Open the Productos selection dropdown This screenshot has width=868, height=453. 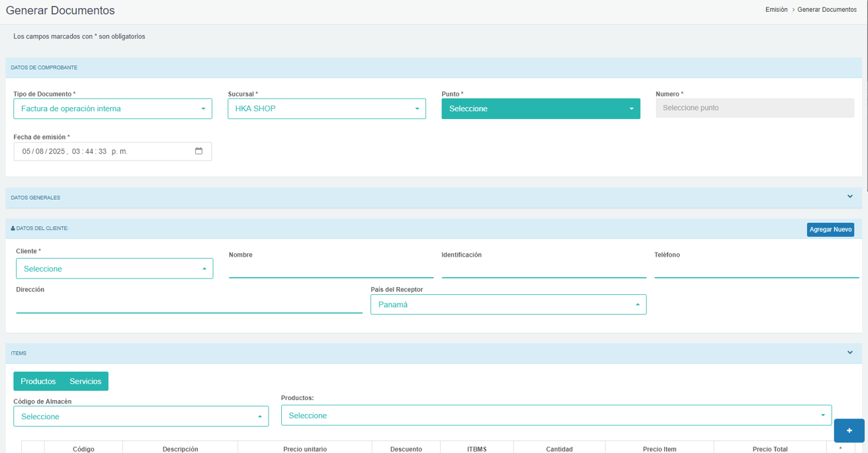(x=556, y=415)
